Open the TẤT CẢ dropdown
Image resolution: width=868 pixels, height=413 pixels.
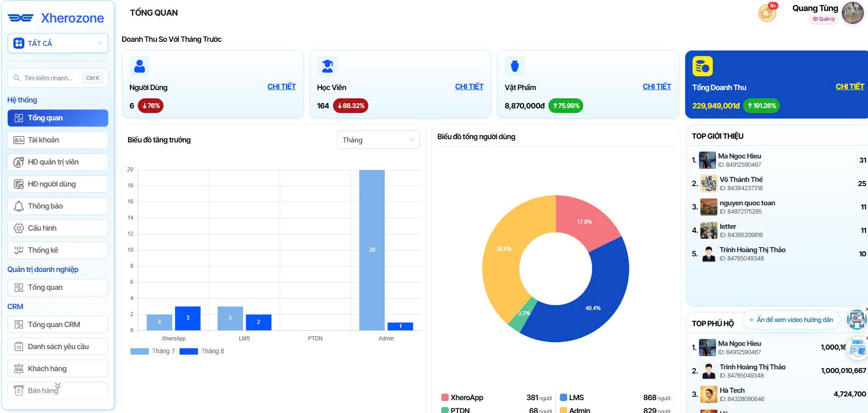tap(58, 43)
